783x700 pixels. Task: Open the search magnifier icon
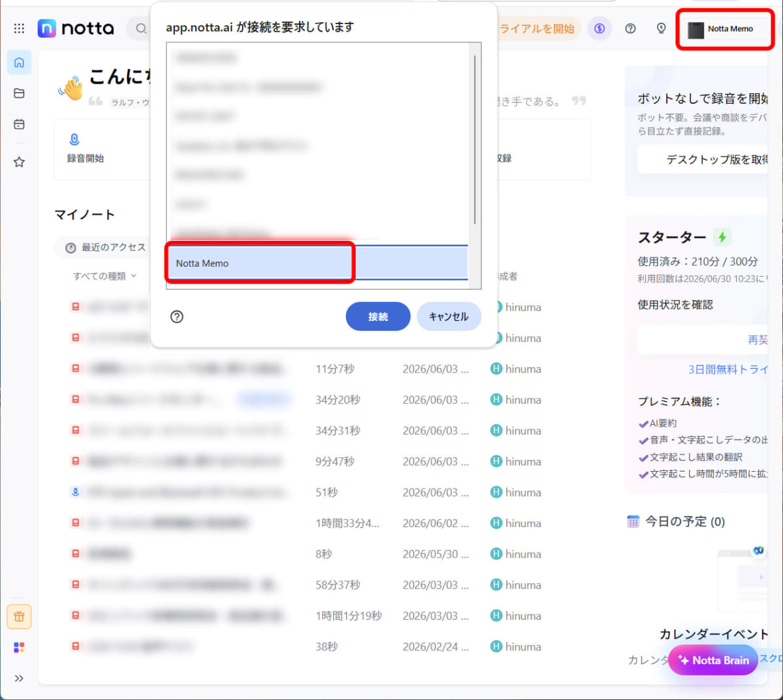coord(141,29)
